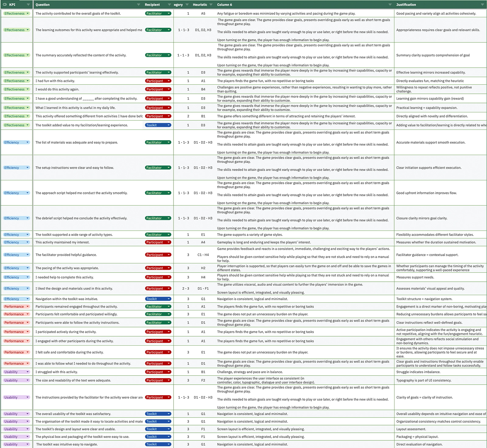Select the Heuristic column header

(x=200, y=5)
